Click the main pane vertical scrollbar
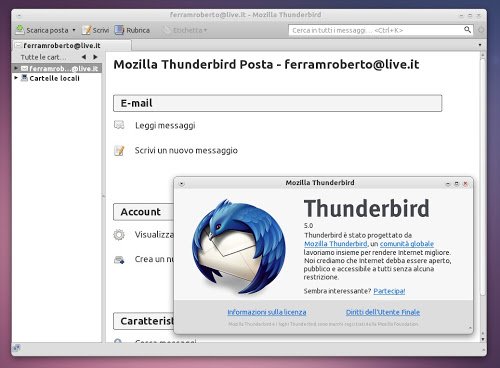The height and width of the screenshot is (368, 500). (x=482, y=177)
